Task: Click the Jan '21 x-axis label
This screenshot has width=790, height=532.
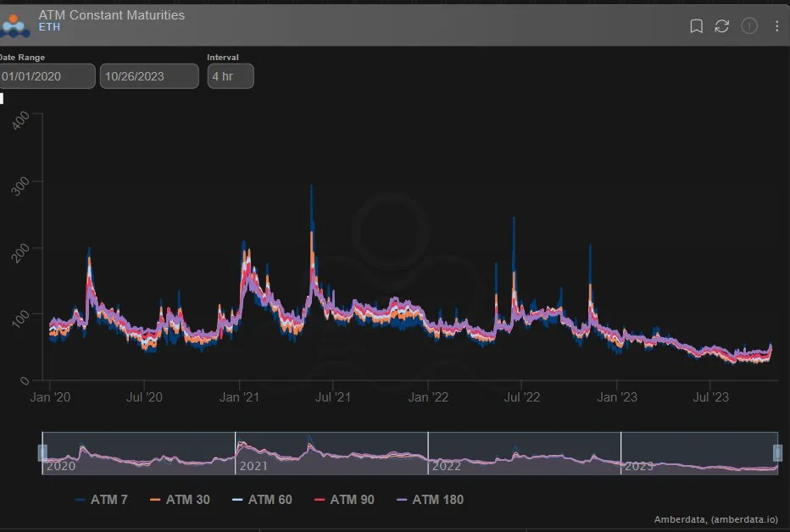Action: pyautogui.click(x=239, y=397)
